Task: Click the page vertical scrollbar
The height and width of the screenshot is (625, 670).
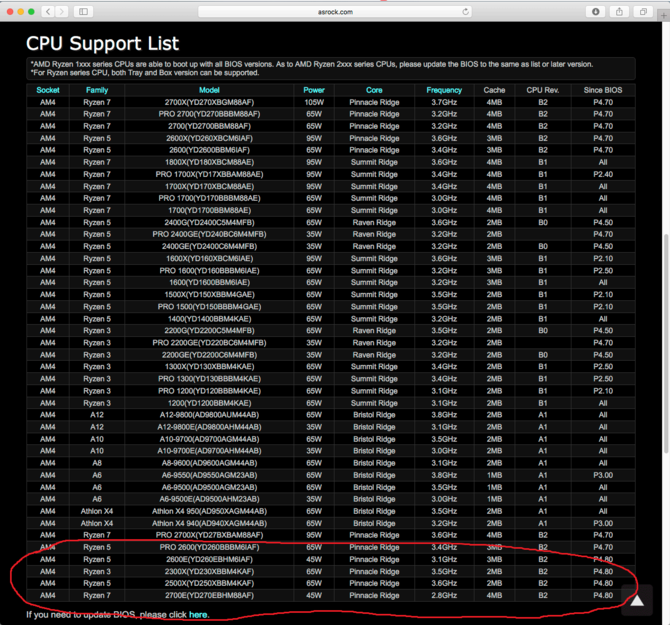Action: [x=666, y=344]
